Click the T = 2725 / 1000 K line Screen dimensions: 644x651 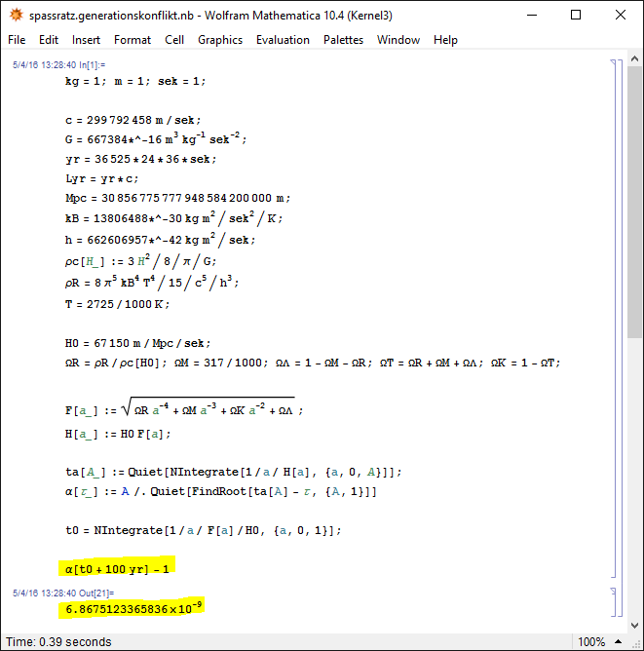click(x=118, y=304)
